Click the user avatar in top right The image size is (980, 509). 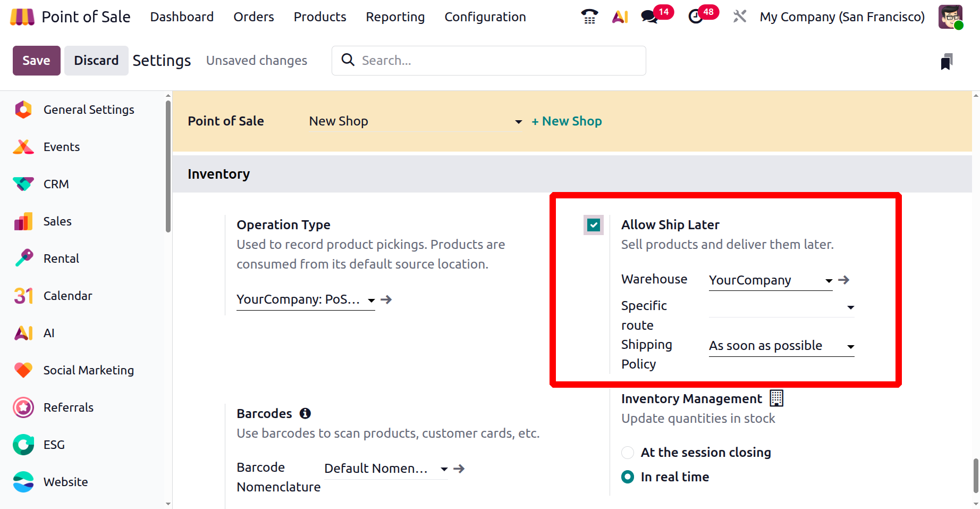(950, 17)
